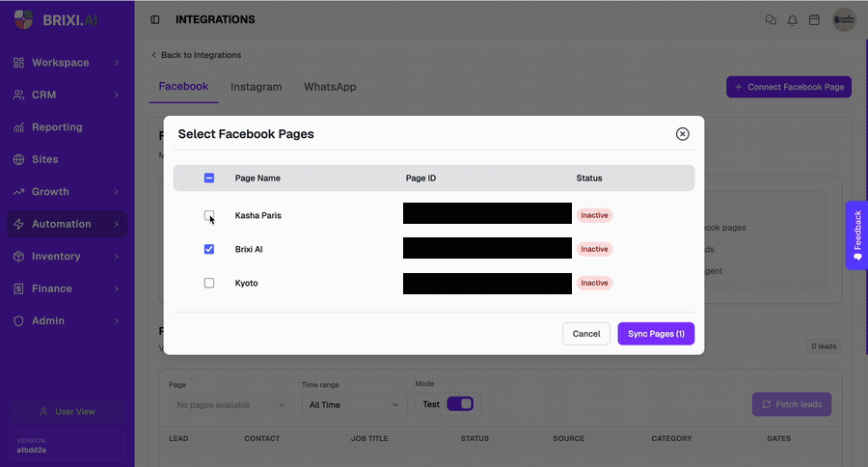Expand the Inventory menu chevron
Screen dimensions: 868x467
point(117,257)
